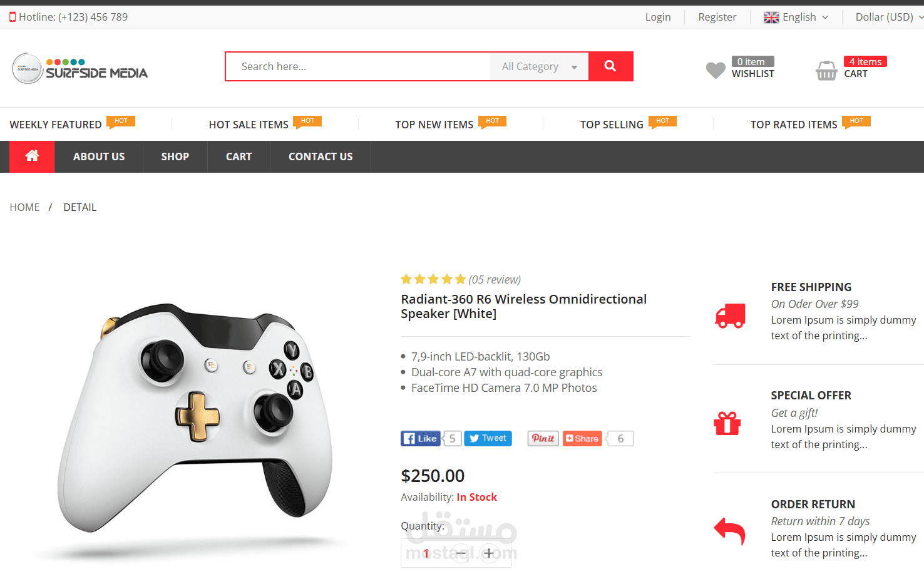Focus the Search here input field
924x574 pixels.
[x=358, y=66]
